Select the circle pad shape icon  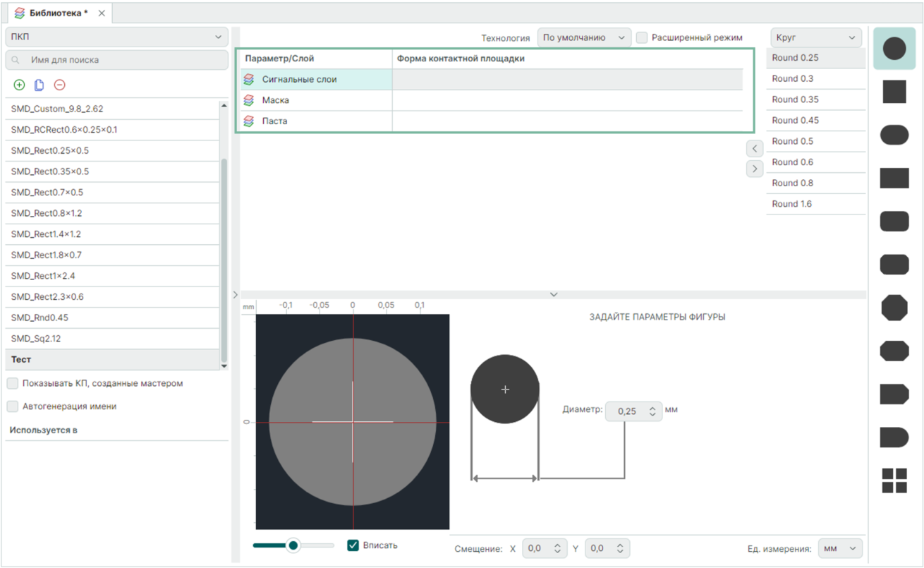(x=894, y=49)
